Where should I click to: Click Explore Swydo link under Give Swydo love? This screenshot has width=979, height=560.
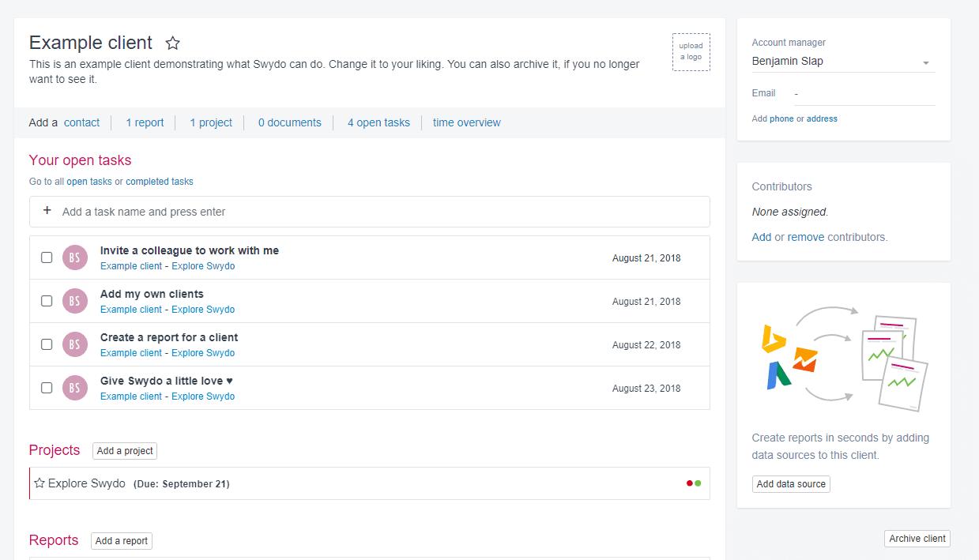pos(203,397)
